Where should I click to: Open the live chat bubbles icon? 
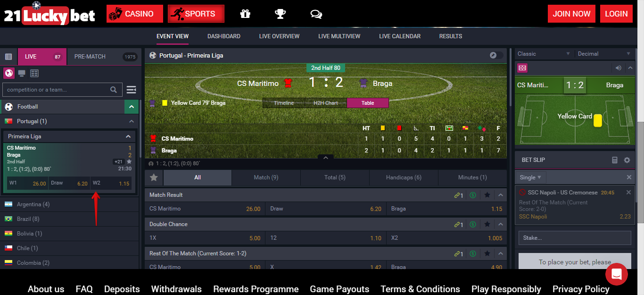point(316,14)
